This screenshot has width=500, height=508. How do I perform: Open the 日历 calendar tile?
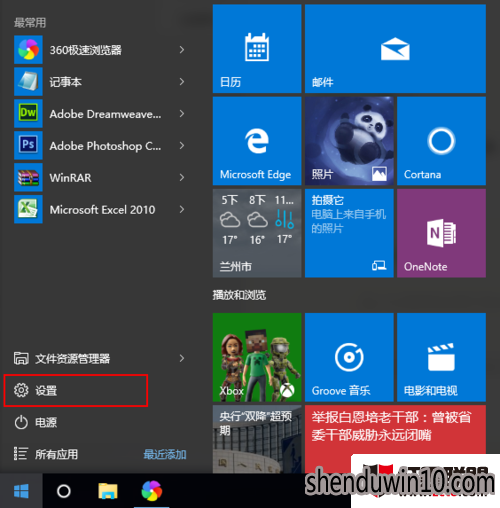pos(257,49)
